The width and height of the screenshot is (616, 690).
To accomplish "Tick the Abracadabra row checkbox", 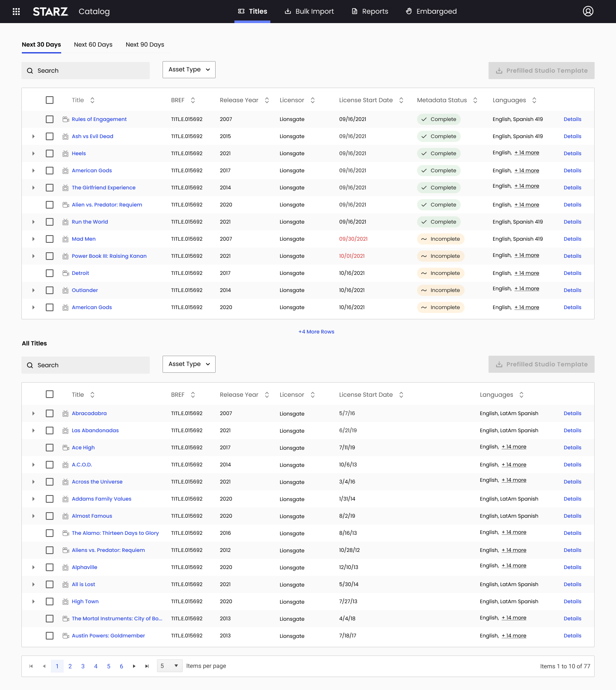I will click(x=50, y=413).
